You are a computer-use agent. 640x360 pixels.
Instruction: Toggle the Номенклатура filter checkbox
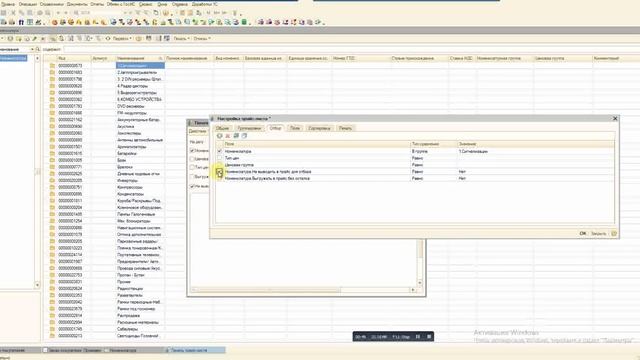tap(220, 151)
